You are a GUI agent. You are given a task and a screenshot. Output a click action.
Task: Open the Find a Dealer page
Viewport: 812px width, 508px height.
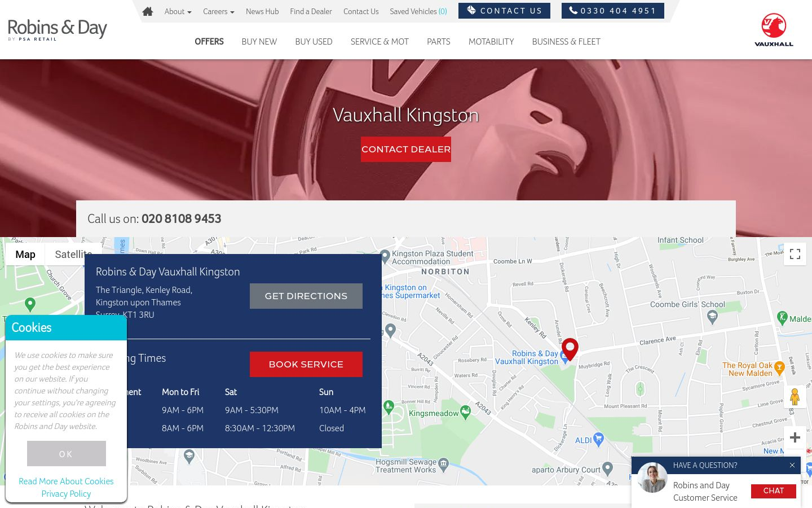(x=311, y=11)
